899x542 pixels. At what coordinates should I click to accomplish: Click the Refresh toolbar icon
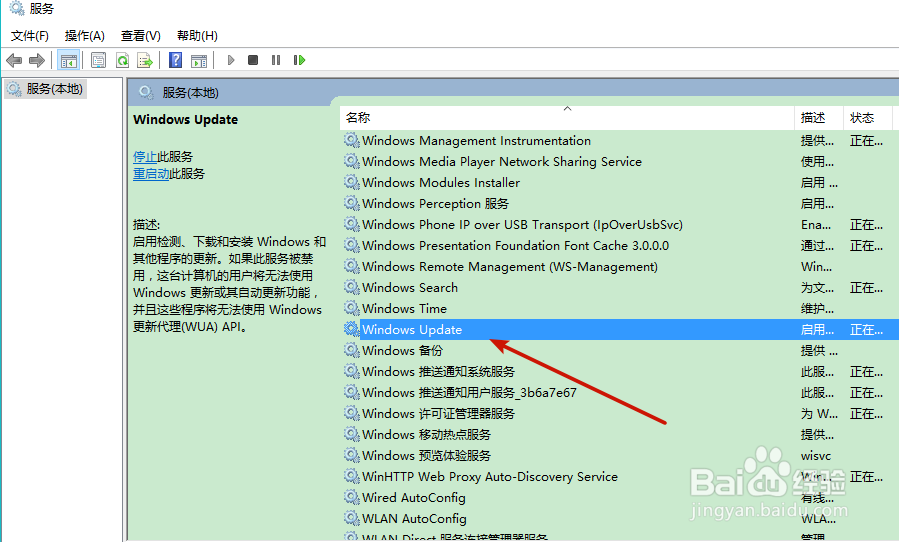click(x=122, y=60)
